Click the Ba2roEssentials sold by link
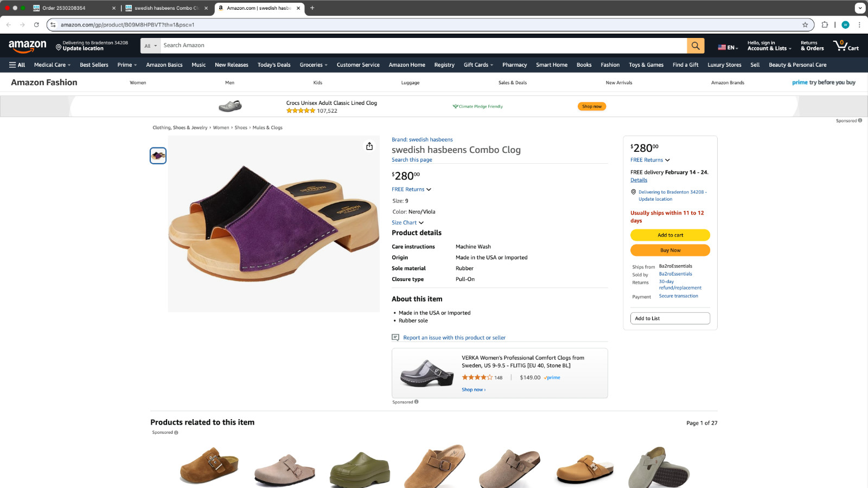 (675, 274)
